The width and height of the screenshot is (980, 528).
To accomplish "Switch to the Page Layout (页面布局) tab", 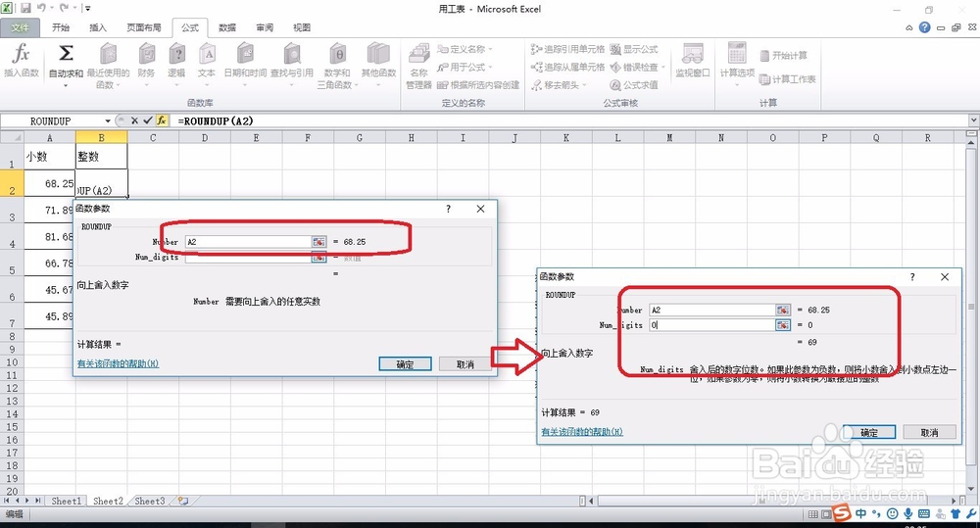I will (144, 27).
